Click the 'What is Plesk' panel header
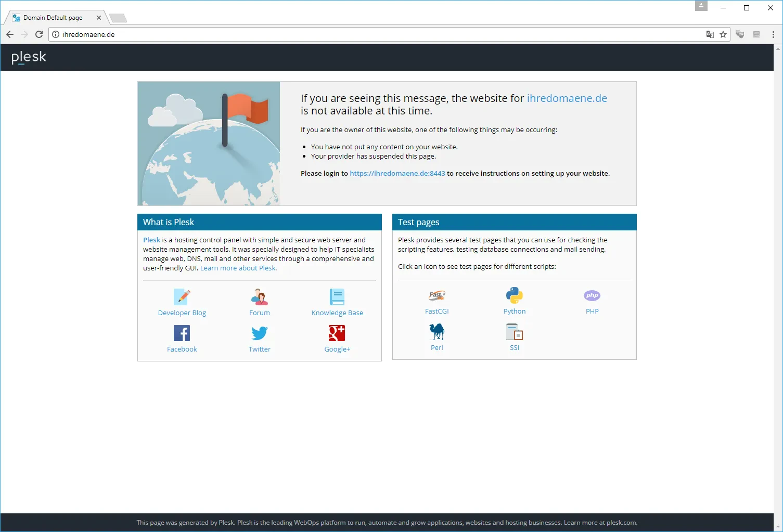Image resolution: width=783 pixels, height=532 pixels. 260,222
